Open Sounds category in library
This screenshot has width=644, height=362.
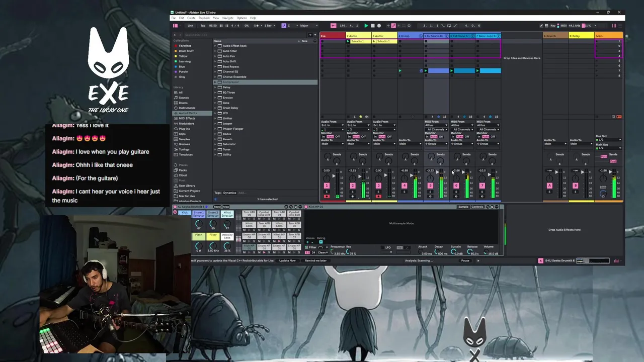pyautogui.click(x=184, y=98)
